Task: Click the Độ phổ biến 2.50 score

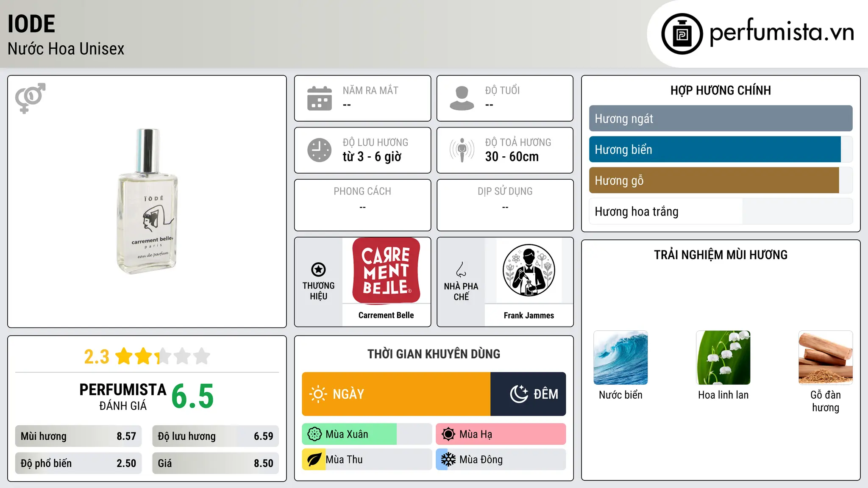Action: coord(78,463)
